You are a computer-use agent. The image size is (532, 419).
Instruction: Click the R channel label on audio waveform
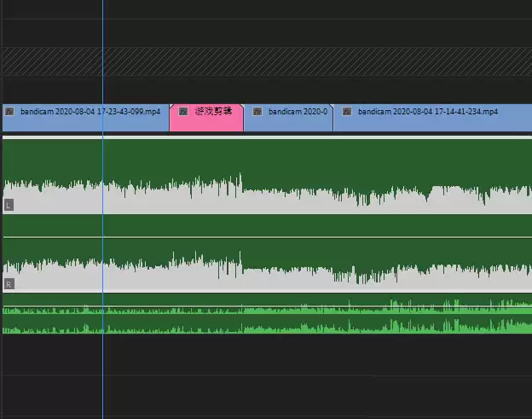(x=9, y=284)
